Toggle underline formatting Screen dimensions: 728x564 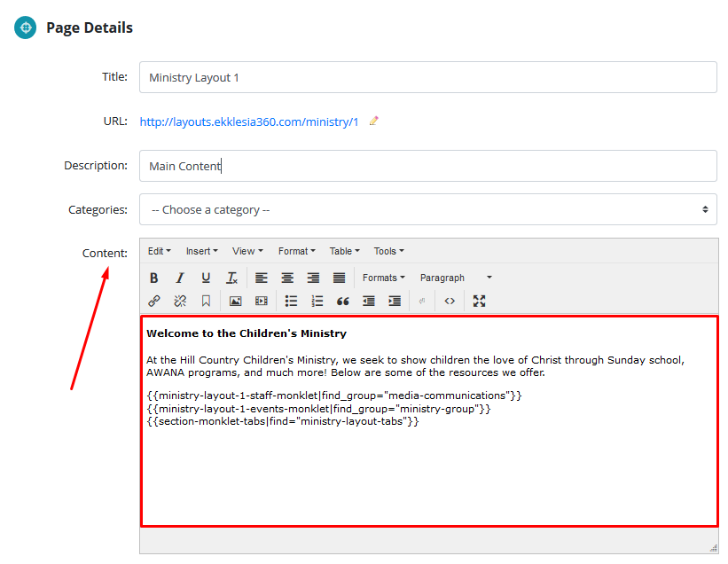pyautogui.click(x=206, y=278)
